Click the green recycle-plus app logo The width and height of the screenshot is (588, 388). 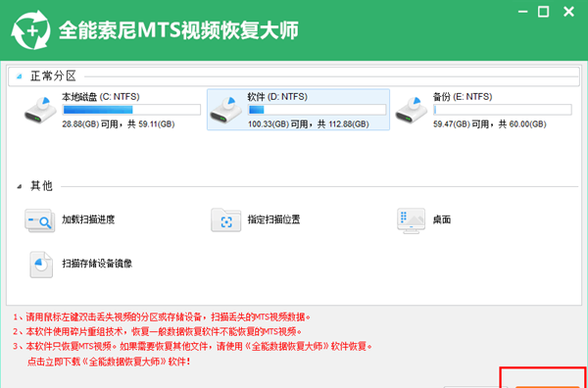coord(30,30)
